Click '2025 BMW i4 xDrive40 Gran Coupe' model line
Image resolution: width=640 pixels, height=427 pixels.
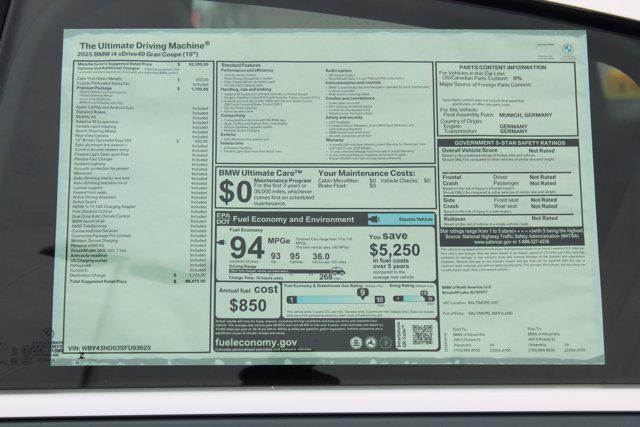pos(138,54)
